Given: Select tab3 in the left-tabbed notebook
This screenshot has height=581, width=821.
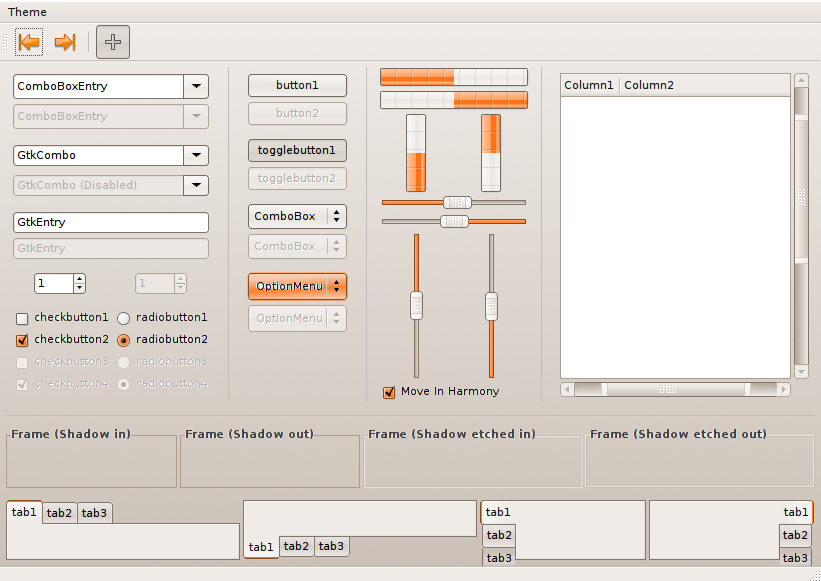Looking at the screenshot, I should point(499,557).
